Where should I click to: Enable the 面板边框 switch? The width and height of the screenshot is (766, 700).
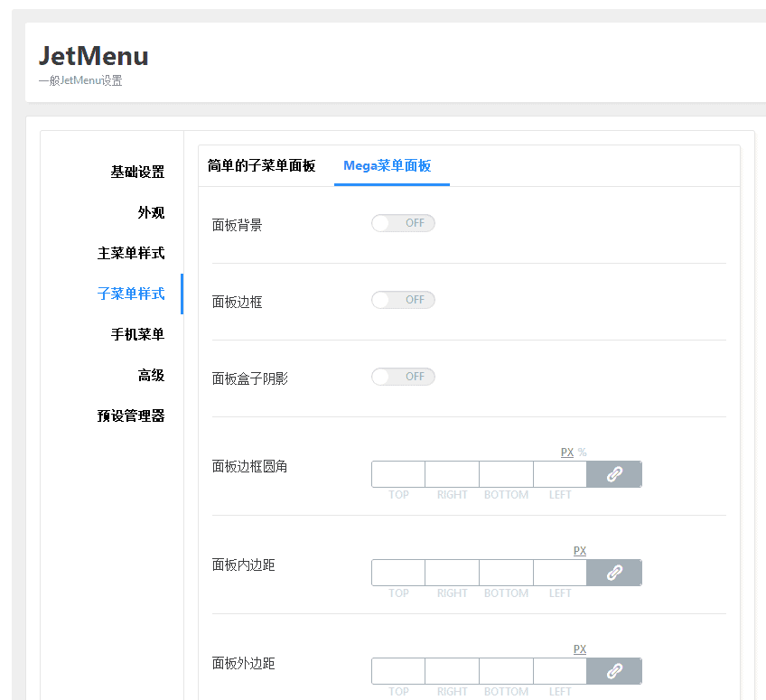coord(403,300)
